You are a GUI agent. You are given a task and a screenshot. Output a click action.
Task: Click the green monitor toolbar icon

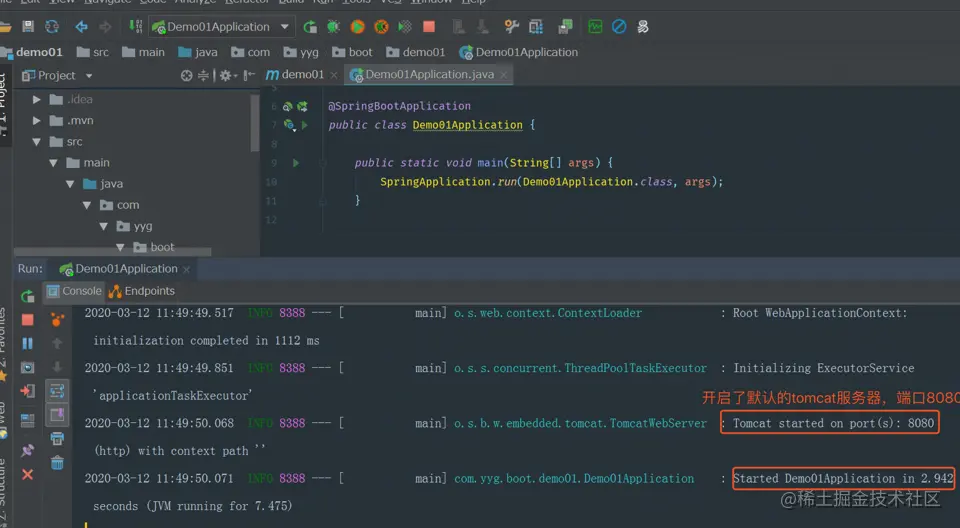click(595, 26)
